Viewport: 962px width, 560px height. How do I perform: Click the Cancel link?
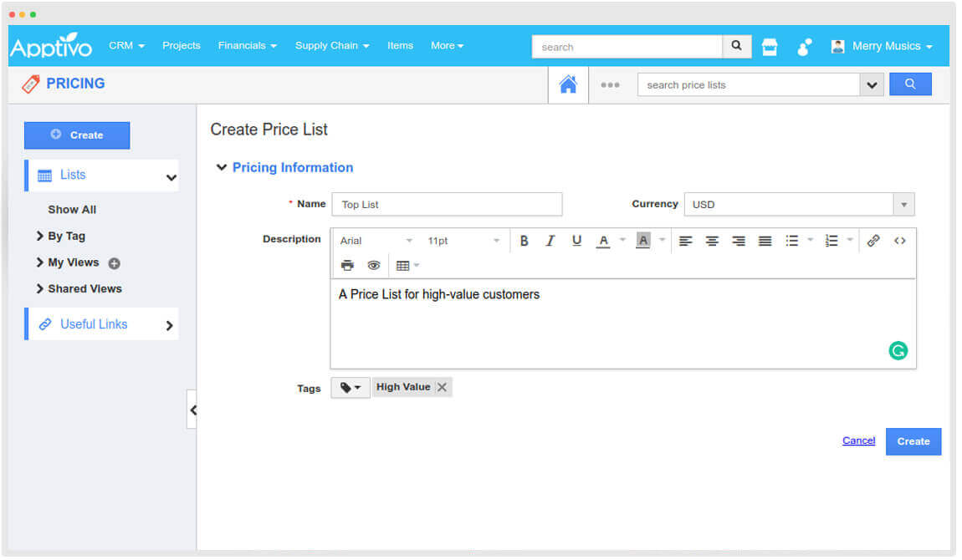click(x=858, y=440)
